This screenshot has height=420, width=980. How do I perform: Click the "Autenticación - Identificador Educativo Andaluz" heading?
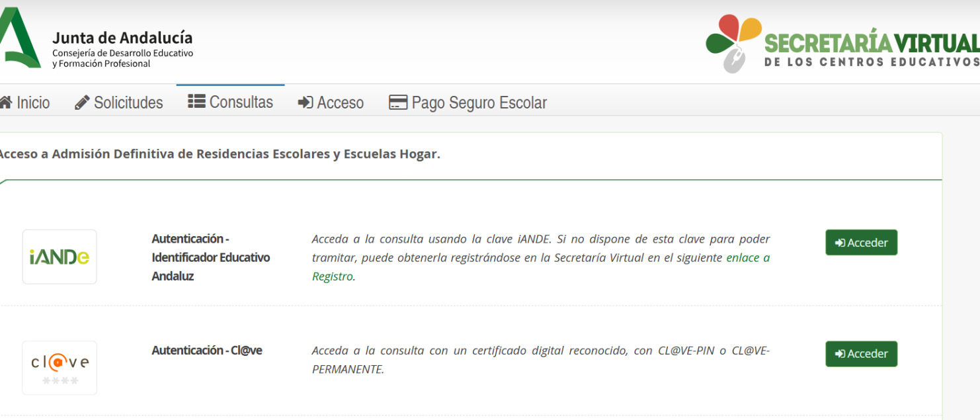click(210, 257)
